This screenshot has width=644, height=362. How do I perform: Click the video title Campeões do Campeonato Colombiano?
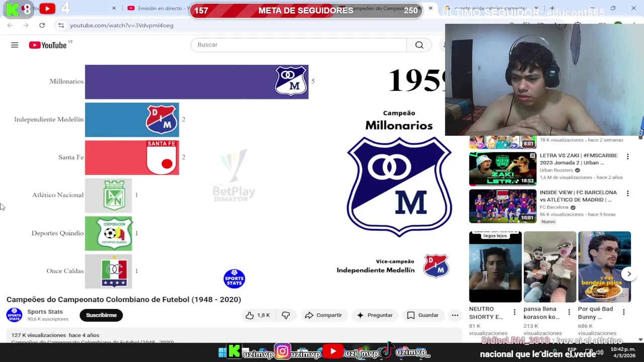pyautogui.click(x=124, y=300)
